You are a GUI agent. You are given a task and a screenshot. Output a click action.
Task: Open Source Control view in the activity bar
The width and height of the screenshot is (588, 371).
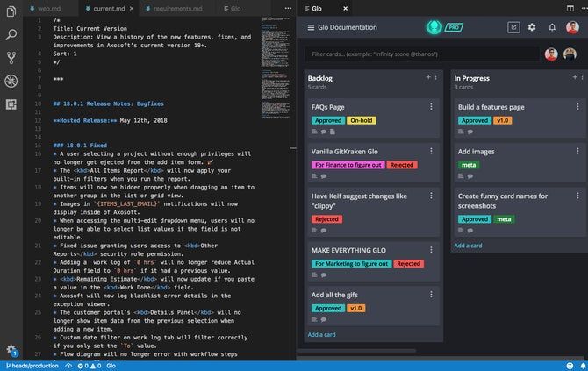[x=11, y=58]
